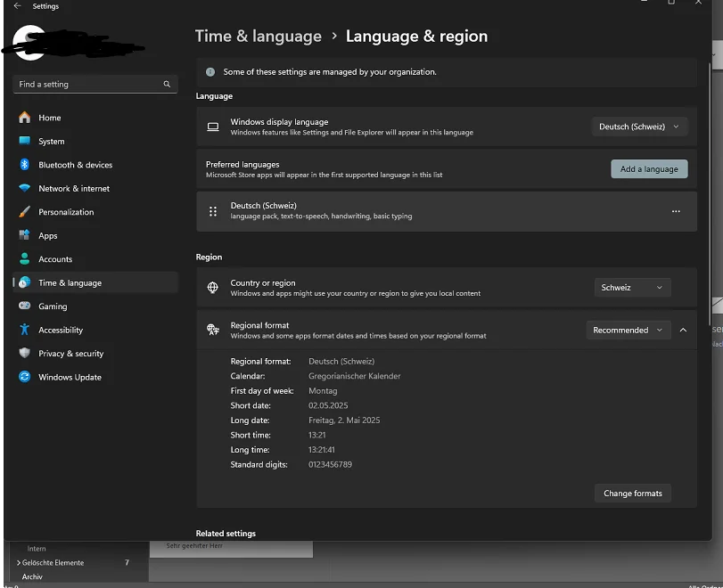Open more options for Deutsch (Schweiz) language
Image resolution: width=723 pixels, height=588 pixels.
point(676,211)
